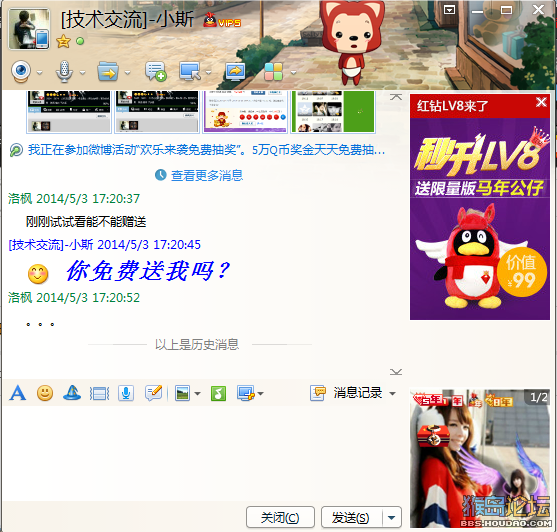Expand screenshot options arrow
Image resolution: width=557 pixels, height=532 pixels.
tap(261, 393)
